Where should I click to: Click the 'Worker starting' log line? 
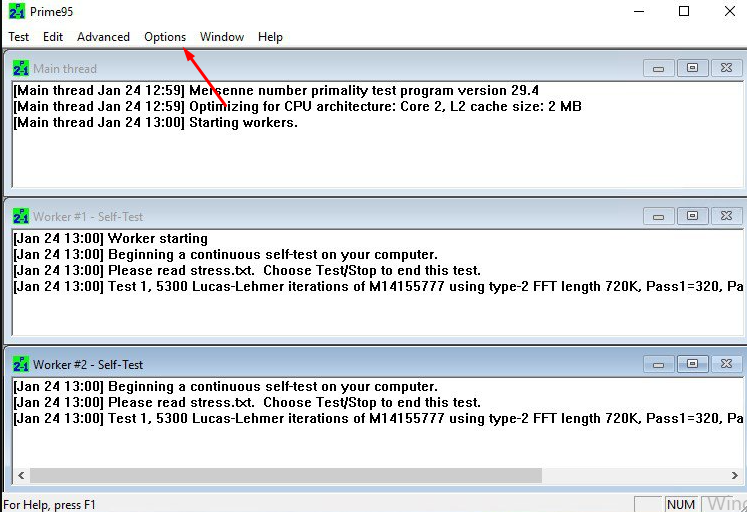click(111, 238)
